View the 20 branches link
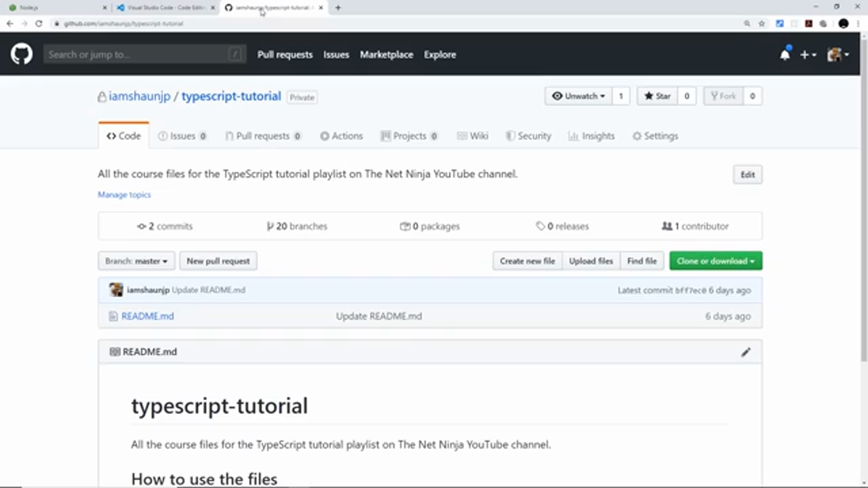The width and height of the screenshot is (868, 488). [x=297, y=226]
